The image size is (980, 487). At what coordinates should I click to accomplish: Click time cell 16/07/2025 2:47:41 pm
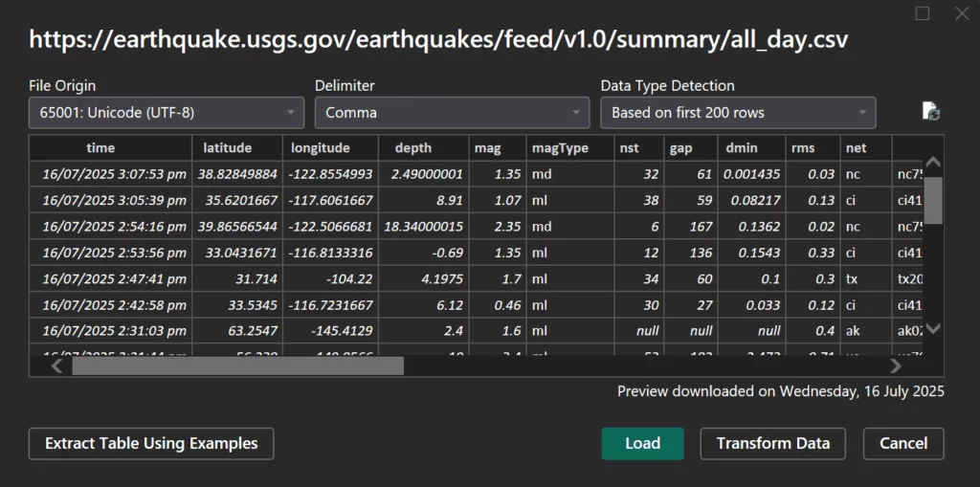point(111,278)
